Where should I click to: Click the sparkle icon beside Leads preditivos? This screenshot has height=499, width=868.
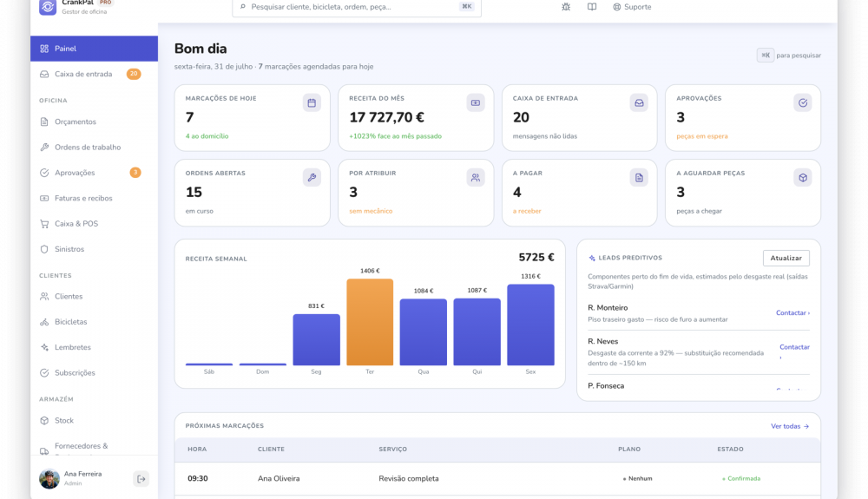tap(592, 259)
